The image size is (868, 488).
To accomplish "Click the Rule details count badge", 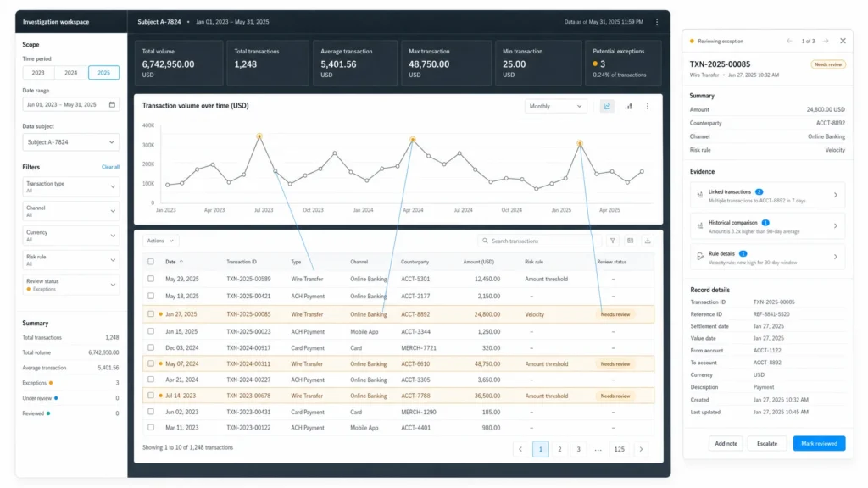I will tap(743, 253).
